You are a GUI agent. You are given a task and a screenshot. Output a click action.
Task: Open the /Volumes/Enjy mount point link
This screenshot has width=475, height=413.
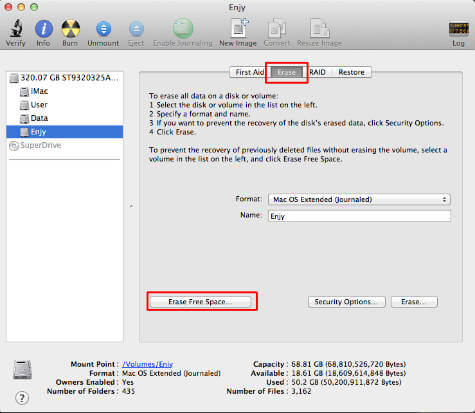[147, 364]
